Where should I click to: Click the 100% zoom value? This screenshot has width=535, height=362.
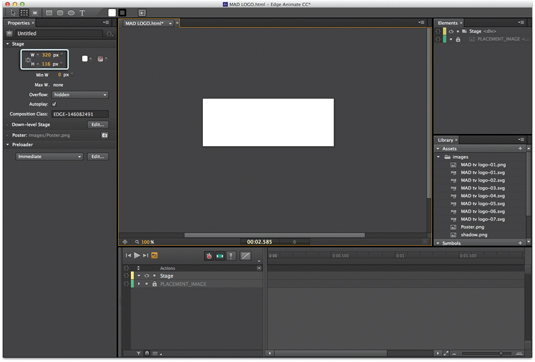pos(147,242)
